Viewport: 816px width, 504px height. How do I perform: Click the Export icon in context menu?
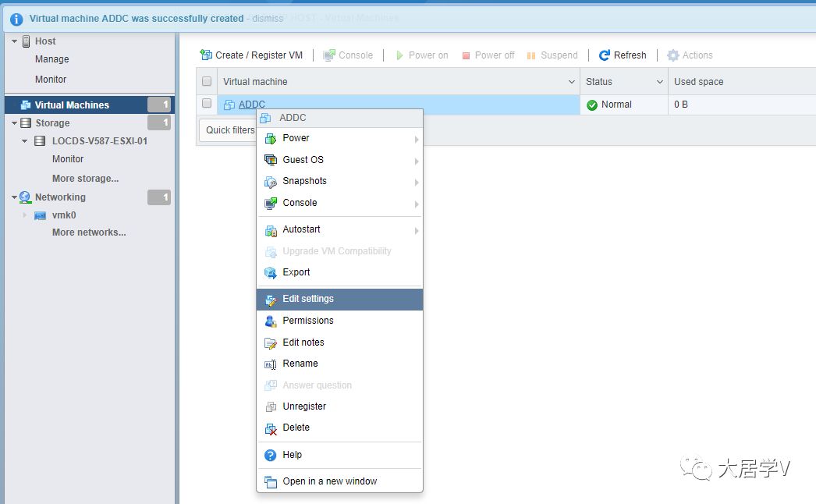[x=271, y=273]
